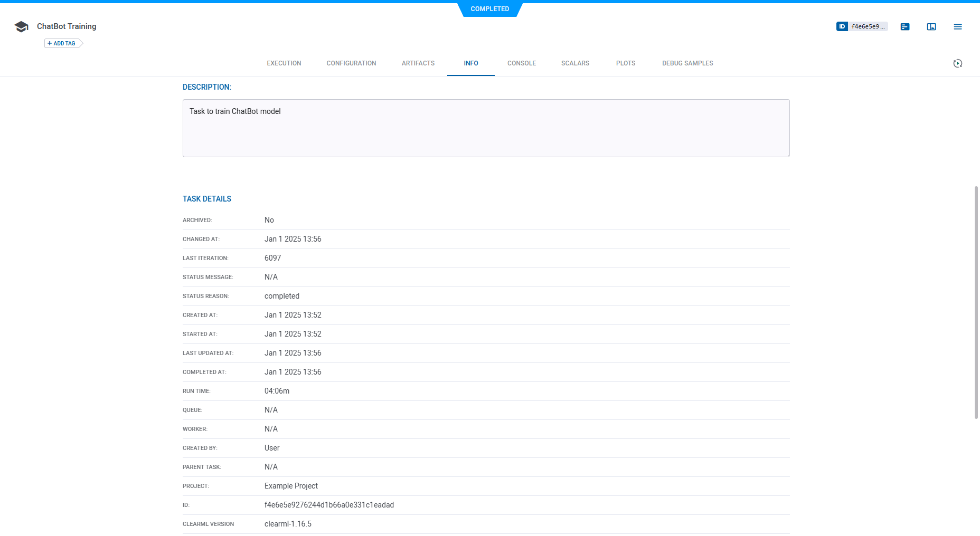View the PLOTS tab

[x=625, y=63]
